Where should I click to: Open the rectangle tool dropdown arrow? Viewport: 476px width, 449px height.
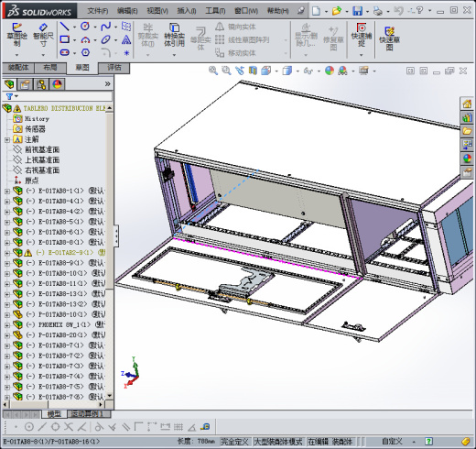coord(74,39)
